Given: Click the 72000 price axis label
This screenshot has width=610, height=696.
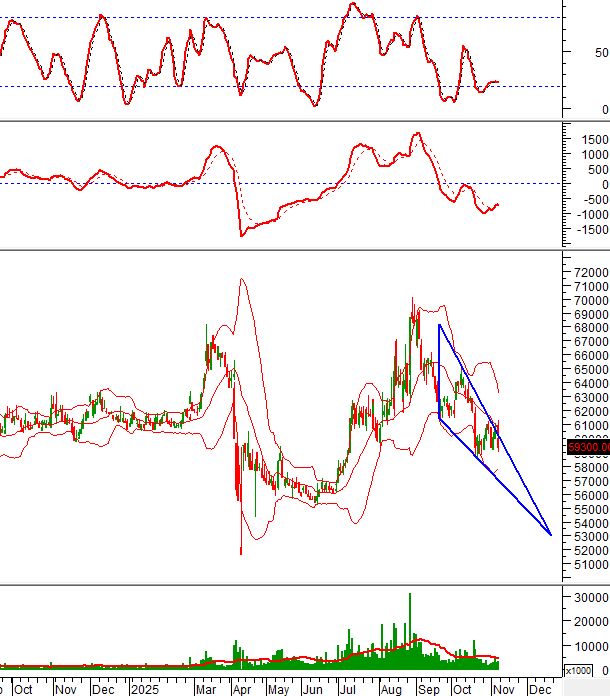Looking at the screenshot, I should pyautogui.click(x=589, y=273).
